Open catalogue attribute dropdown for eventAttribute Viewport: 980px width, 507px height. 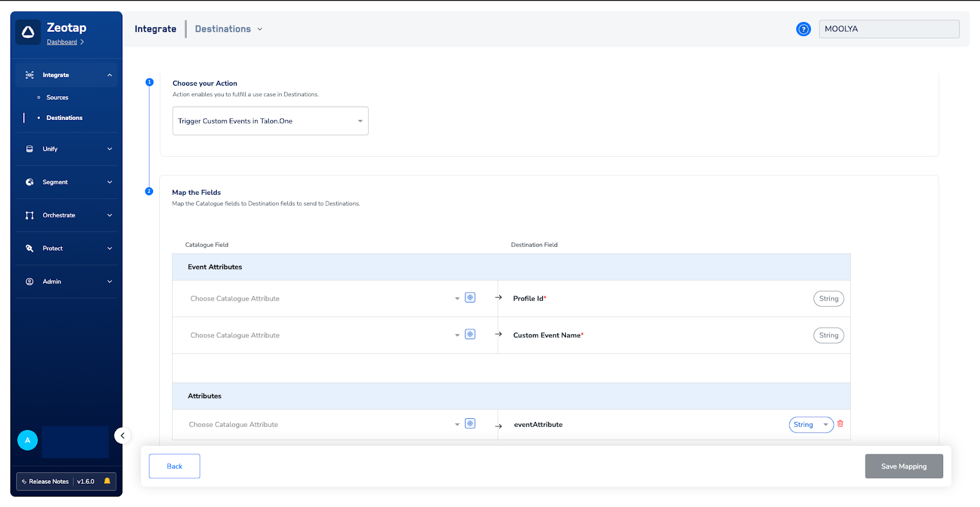pos(324,424)
